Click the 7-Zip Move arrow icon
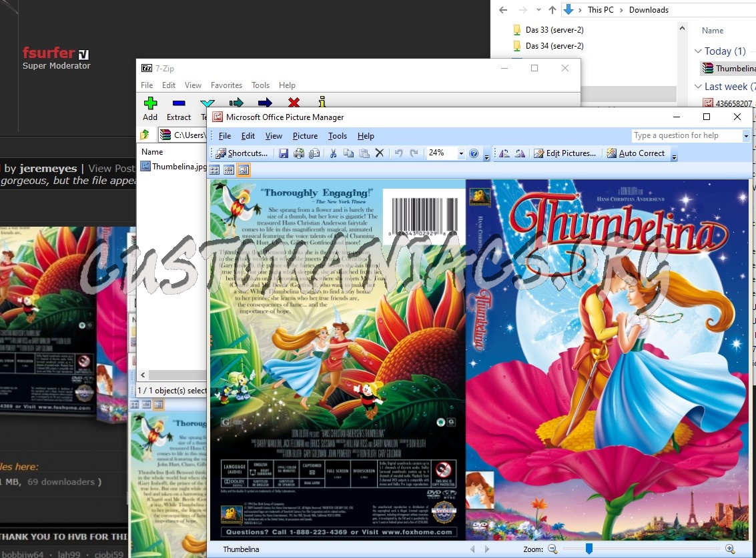 [265, 102]
